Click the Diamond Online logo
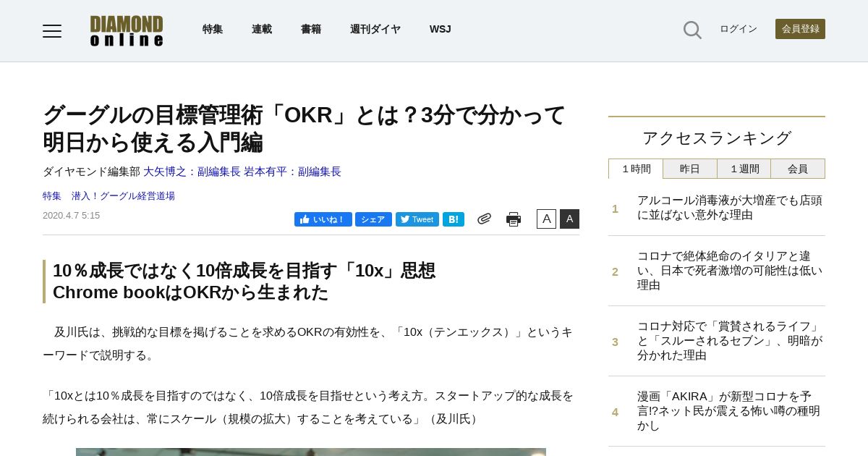 click(127, 31)
